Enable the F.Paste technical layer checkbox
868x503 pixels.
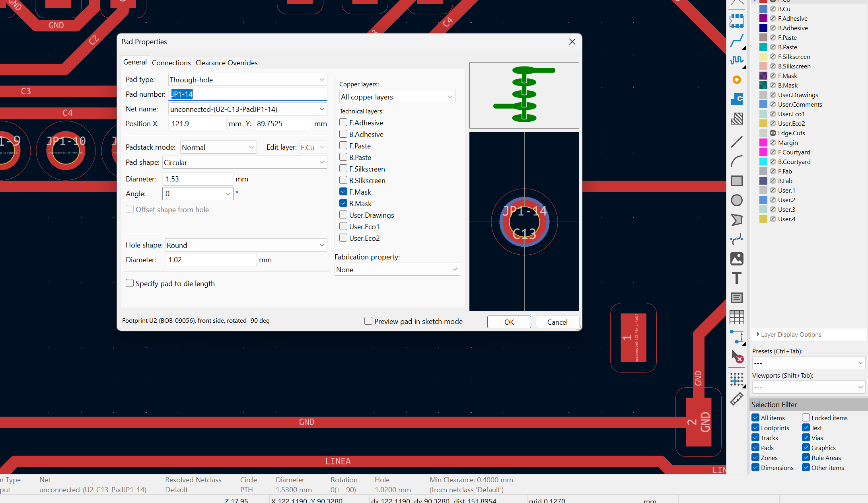[x=343, y=145]
